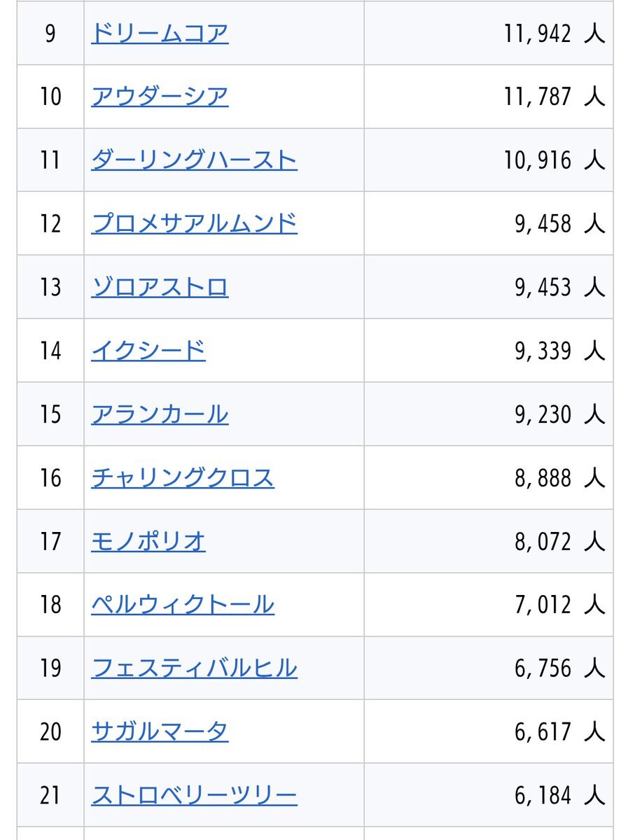This screenshot has height=840, width=628.
Task: Open the ドリームコア link
Action: [160, 34]
